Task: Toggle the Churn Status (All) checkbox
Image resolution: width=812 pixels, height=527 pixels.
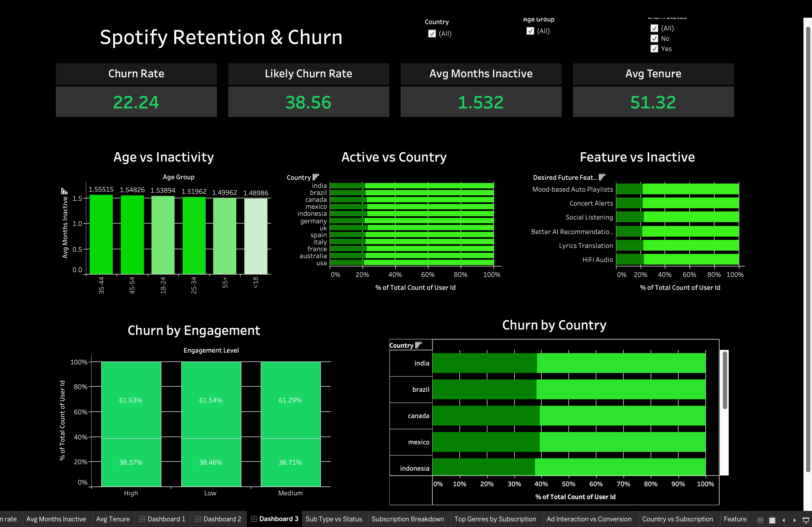Action: [x=654, y=28]
